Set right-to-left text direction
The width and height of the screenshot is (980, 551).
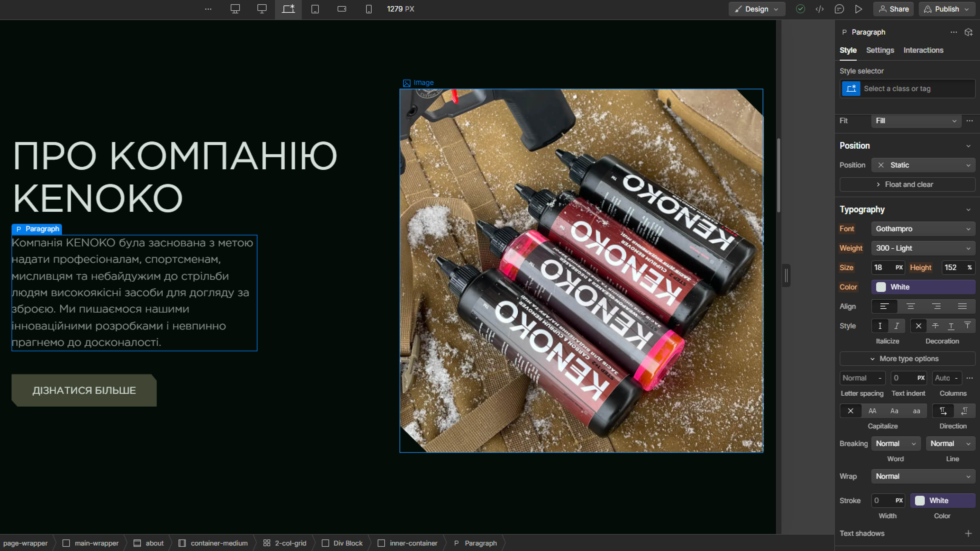tap(965, 411)
